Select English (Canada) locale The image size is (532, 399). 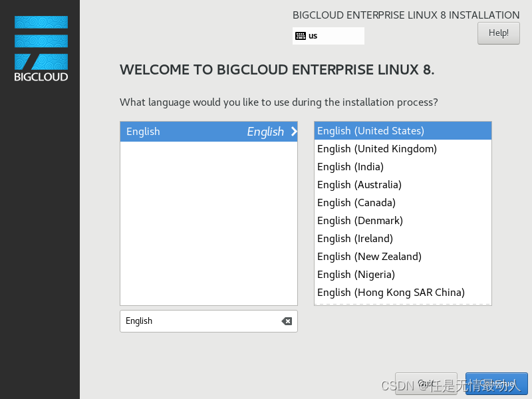click(x=403, y=203)
